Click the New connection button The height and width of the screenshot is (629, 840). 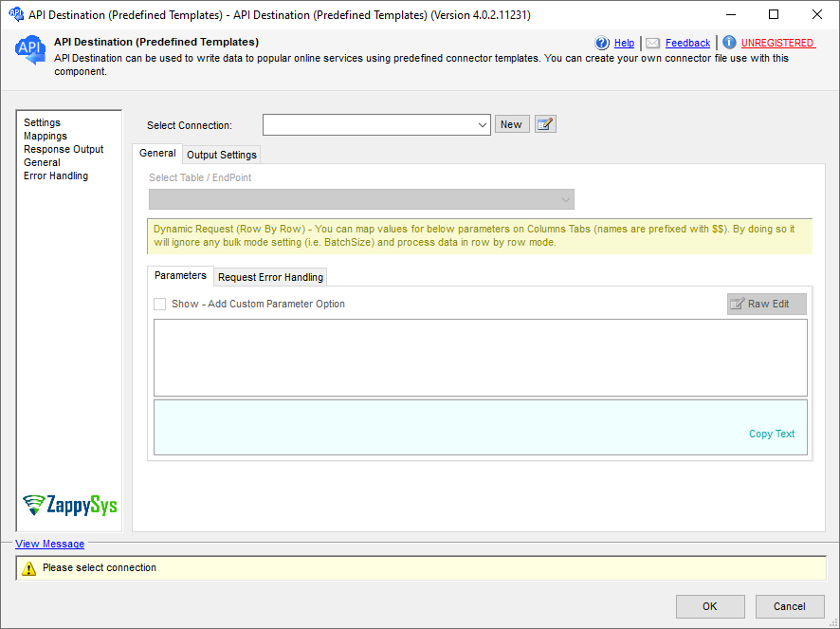click(512, 124)
